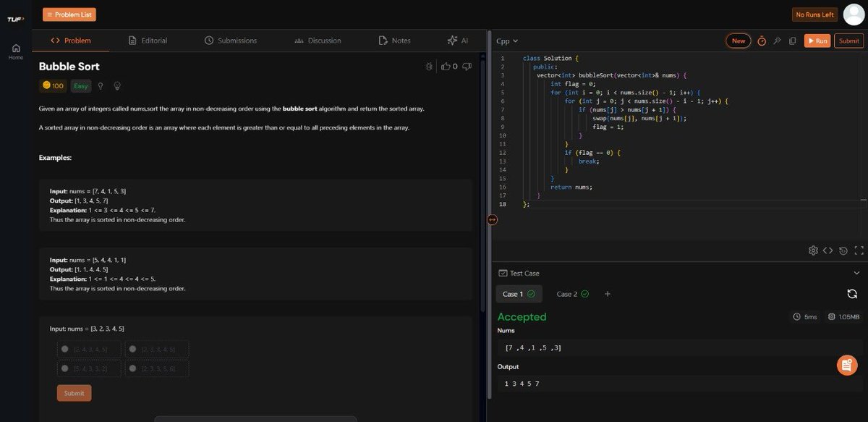868x422 pixels.
Task: Click the 1.05MB memory indicator
Action: click(843, 317)
